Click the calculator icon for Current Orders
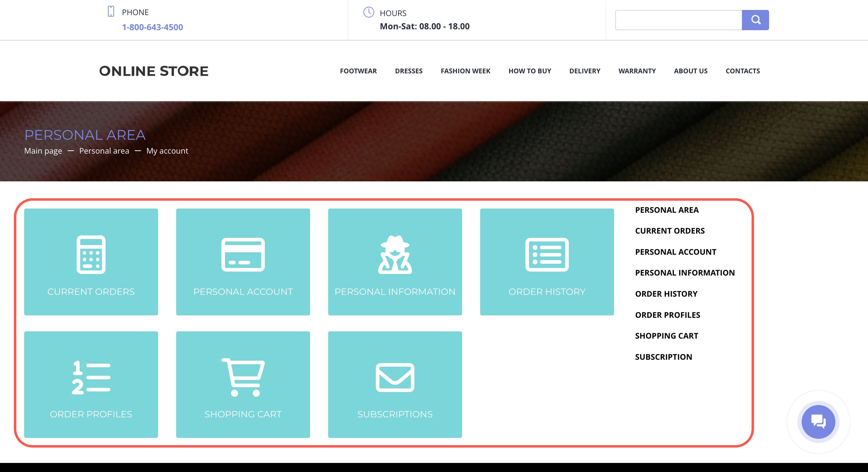 [x=91, y=254]
